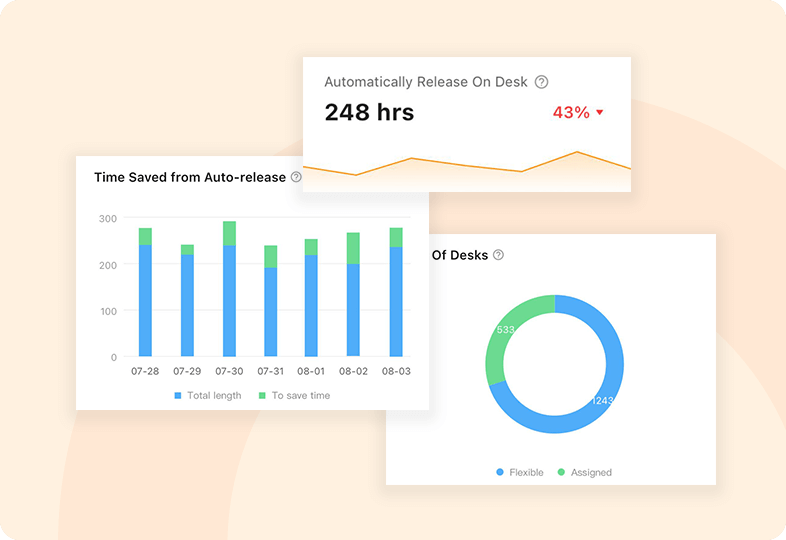Click help icon beside Automatically Release On Desk
Screen dimensions: 786x540
[541, 82]
